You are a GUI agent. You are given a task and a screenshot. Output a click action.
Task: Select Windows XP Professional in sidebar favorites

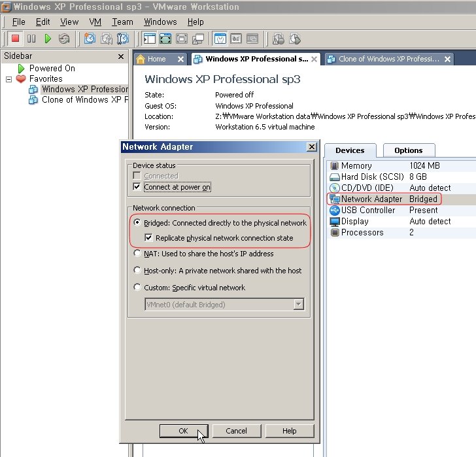pyautogui.click(x=85, y=89)
